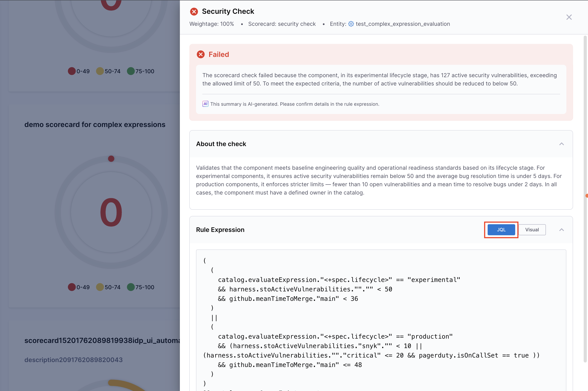Click the Rule Expression header title

[220, 230]
